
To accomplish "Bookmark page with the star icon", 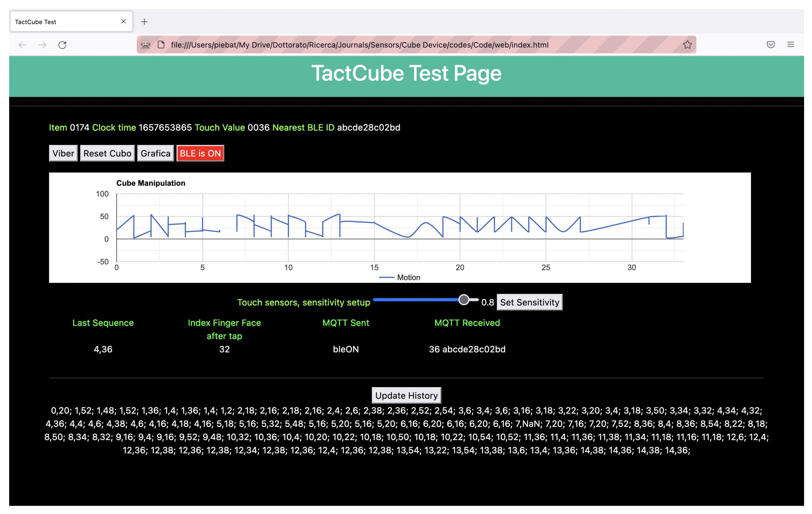I will (x=687, y=45).
